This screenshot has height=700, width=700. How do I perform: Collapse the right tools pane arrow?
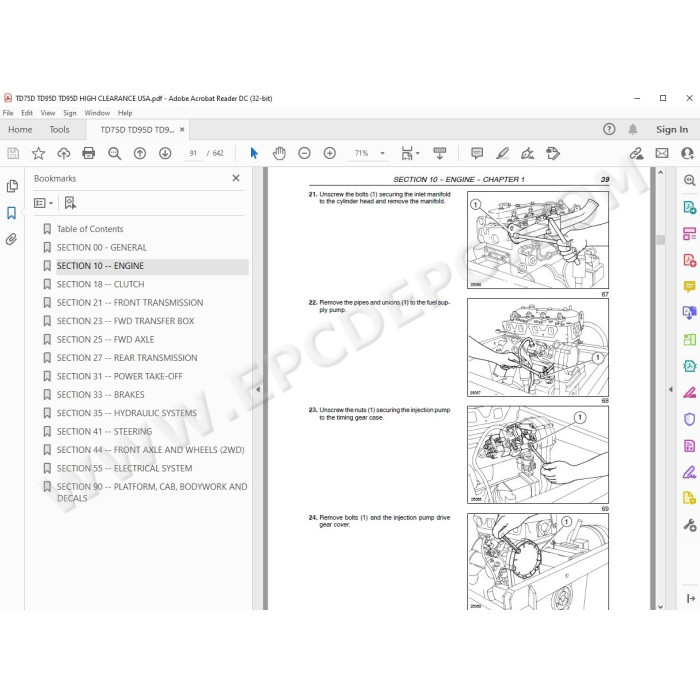point(671,389)
